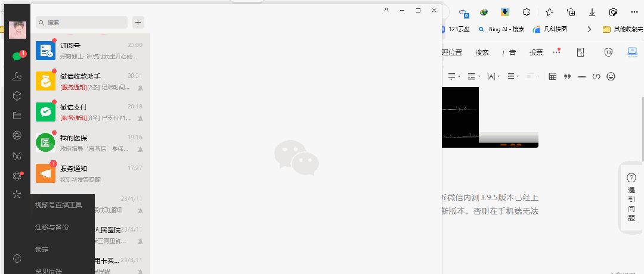Open the WeChat profile avatar
Image resolution: width=644 pixels, height=274 pixels.
pos(17,30)
